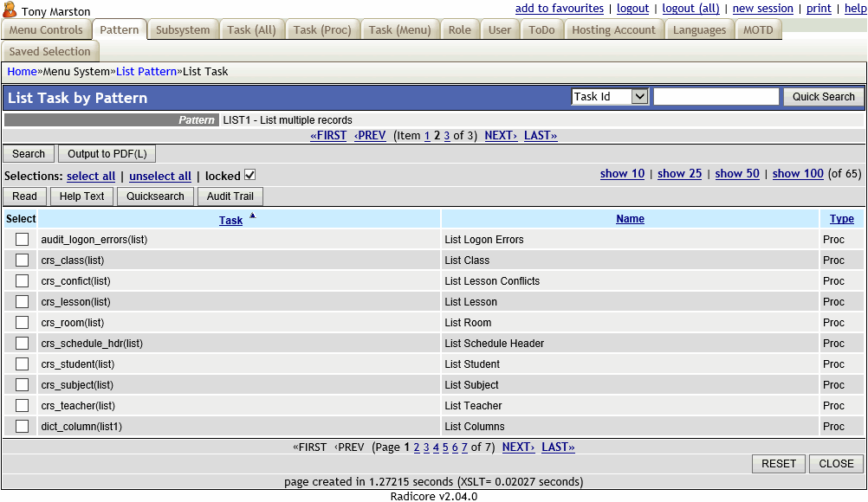
Task: Click the unselect all link
Action: [160, 176]
